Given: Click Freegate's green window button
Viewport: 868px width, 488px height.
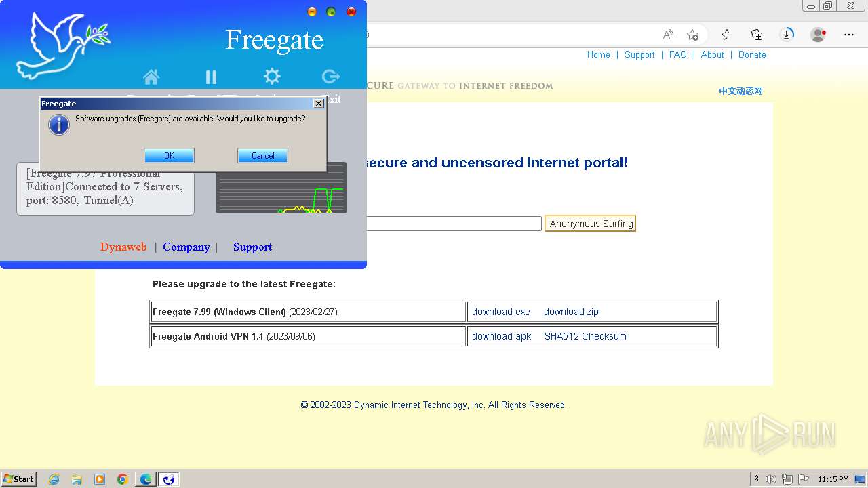Looking at the screenshot, I should click(331, 12).
